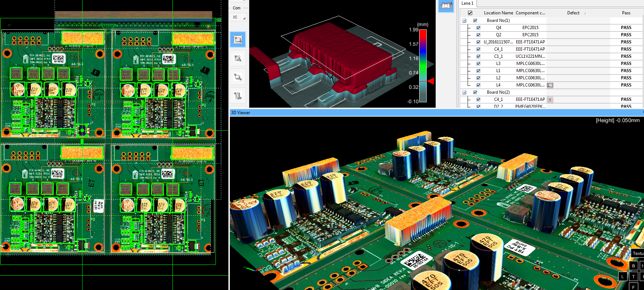The height and width of the screenshot is (290, 644).
Task: Uncheck the L2 row checkbox
Action: 478,78
